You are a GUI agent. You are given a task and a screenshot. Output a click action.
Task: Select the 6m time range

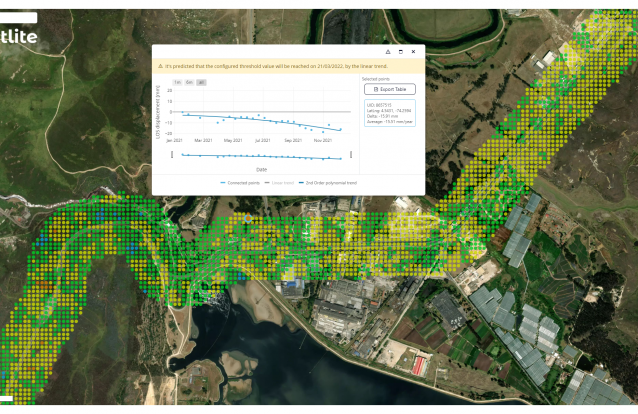[x=189, y=81]
